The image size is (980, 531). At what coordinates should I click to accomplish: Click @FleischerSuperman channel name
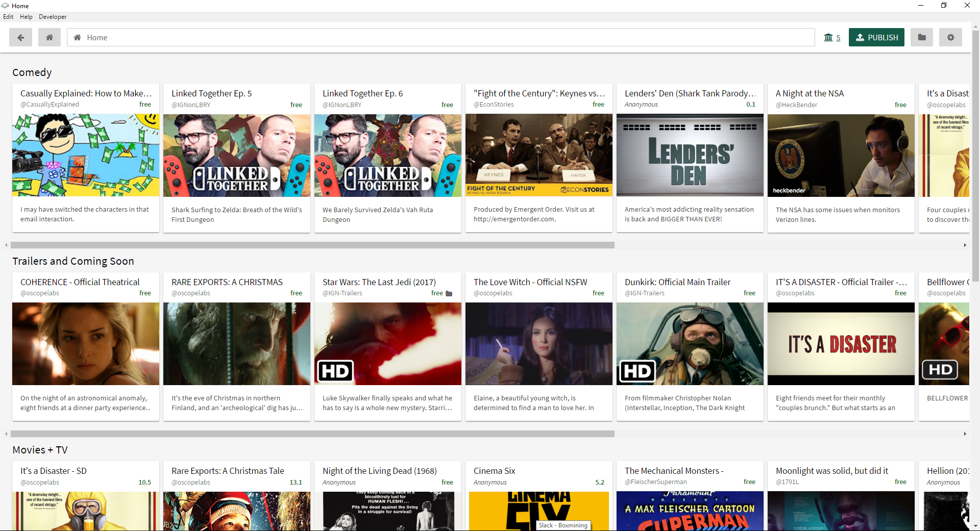coord(656,482)
